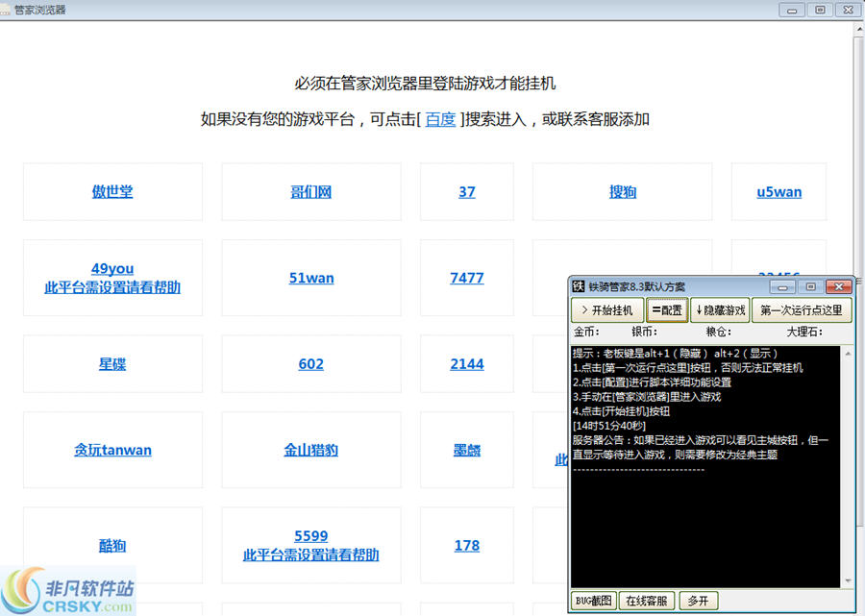Open the 49you platform link
The image size is (865, 616).
coord(112,268)
